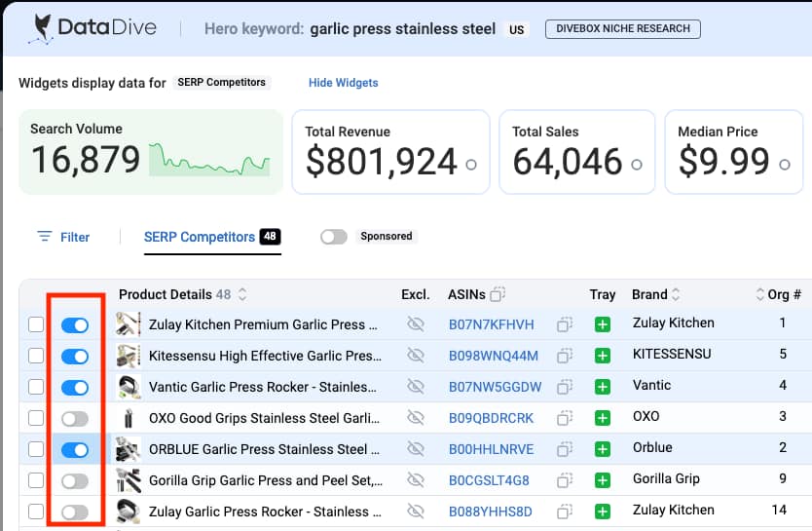
Task: Enable switch for OXO Good Grips row
Action: coord(75,419)
